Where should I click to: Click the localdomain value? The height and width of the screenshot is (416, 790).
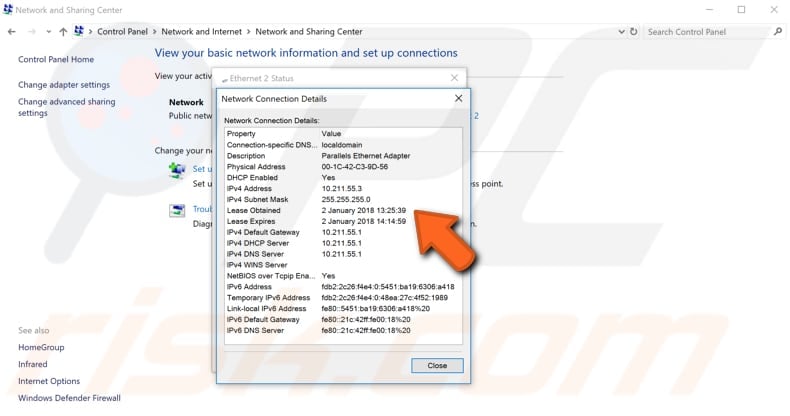[342, 145]
